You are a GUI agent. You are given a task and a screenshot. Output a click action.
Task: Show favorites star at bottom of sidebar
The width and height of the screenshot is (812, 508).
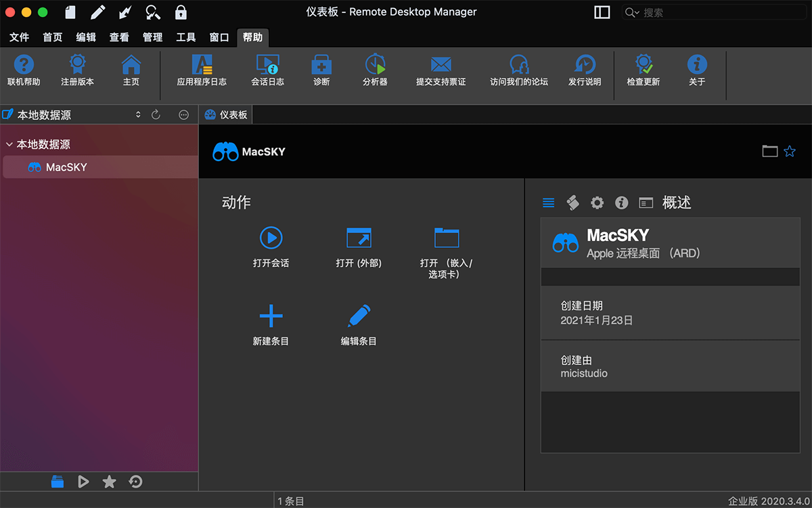[x=109, y=482]
